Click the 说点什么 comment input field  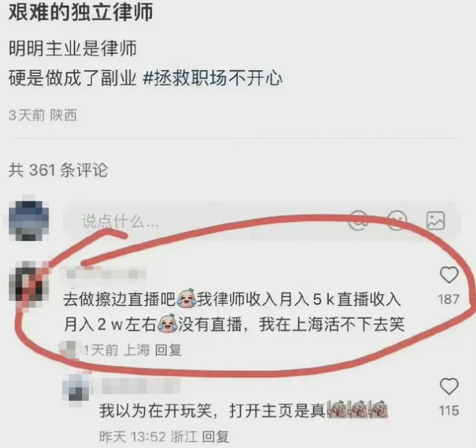(x=262, y=221)
